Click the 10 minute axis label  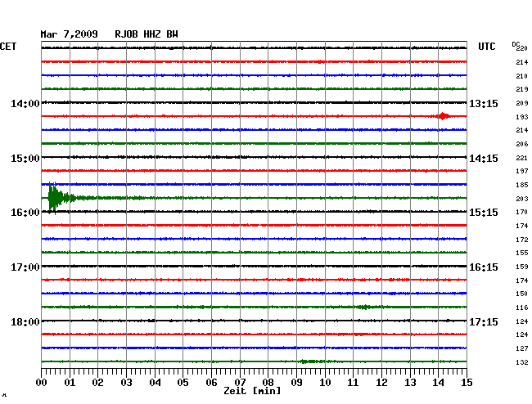(x=325, y=383)
